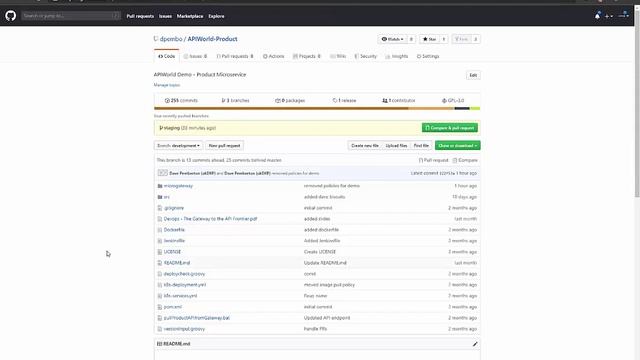Select the Code tab

click(167, 56)
